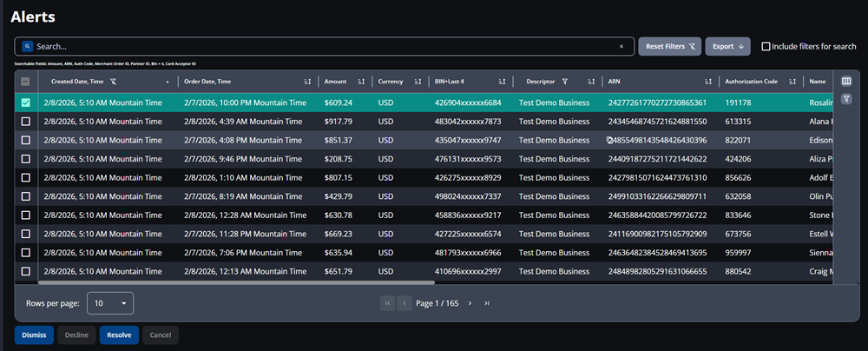The image size is (868, 351).
Task: Enable Include filters for search
Action: click(x=766, y=47)
